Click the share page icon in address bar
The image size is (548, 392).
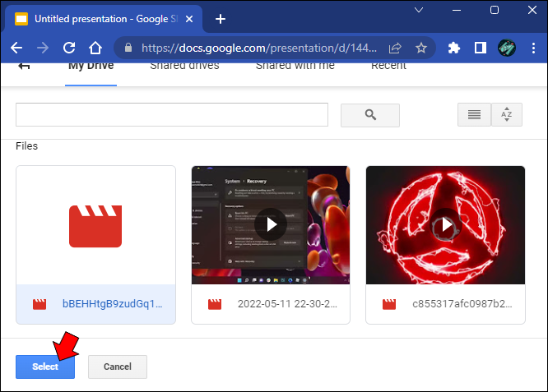click(x=395, y=48)
